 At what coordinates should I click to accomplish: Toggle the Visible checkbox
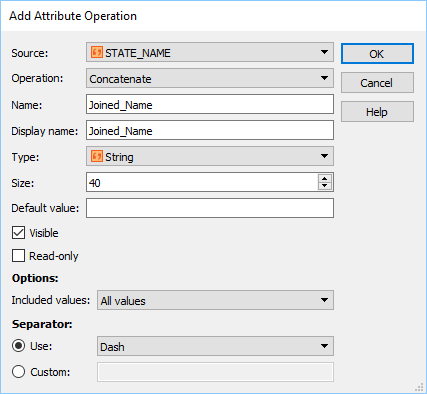coord(18,233)
